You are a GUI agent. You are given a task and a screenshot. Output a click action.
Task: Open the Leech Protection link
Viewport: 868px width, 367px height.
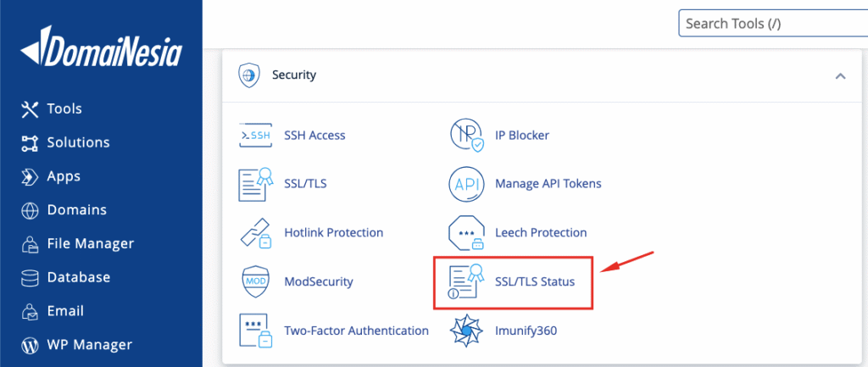[541, 233]
